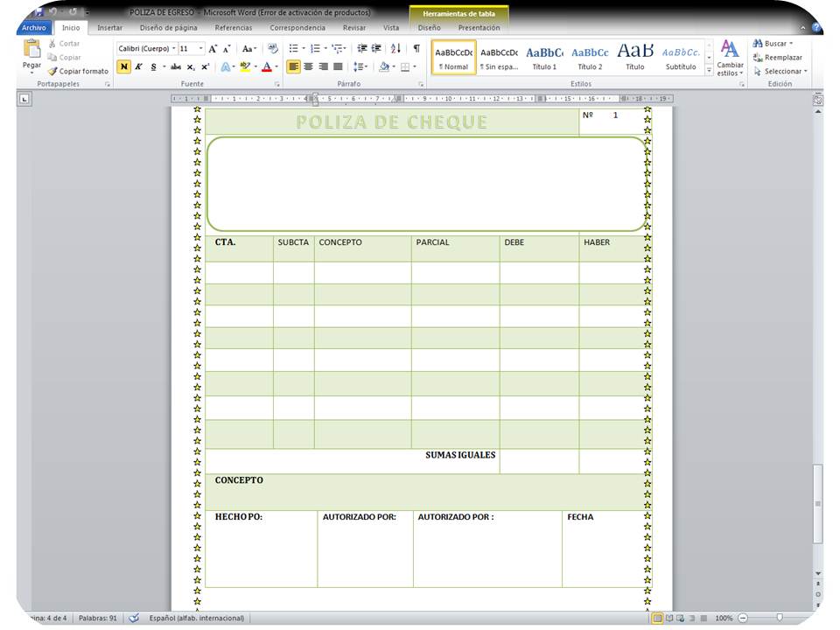840x630 pixels.
Task: Select the Cortar scissors icon
Action: (53, 42)
